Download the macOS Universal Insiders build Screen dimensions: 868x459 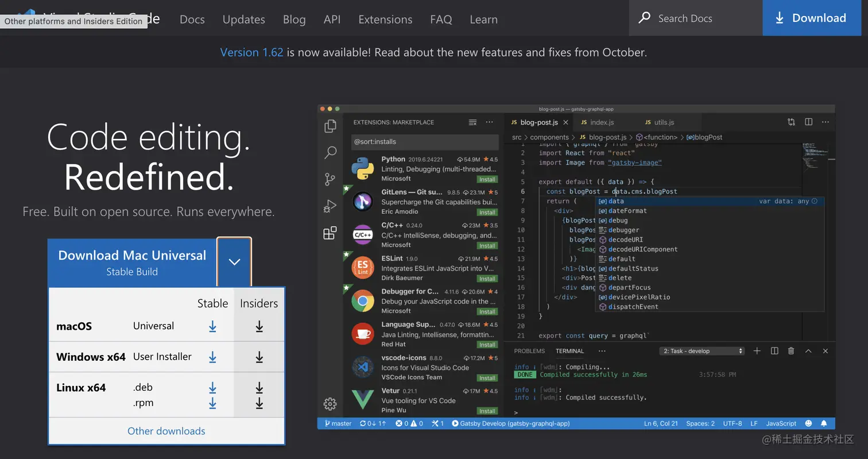[x=259, y=326]
